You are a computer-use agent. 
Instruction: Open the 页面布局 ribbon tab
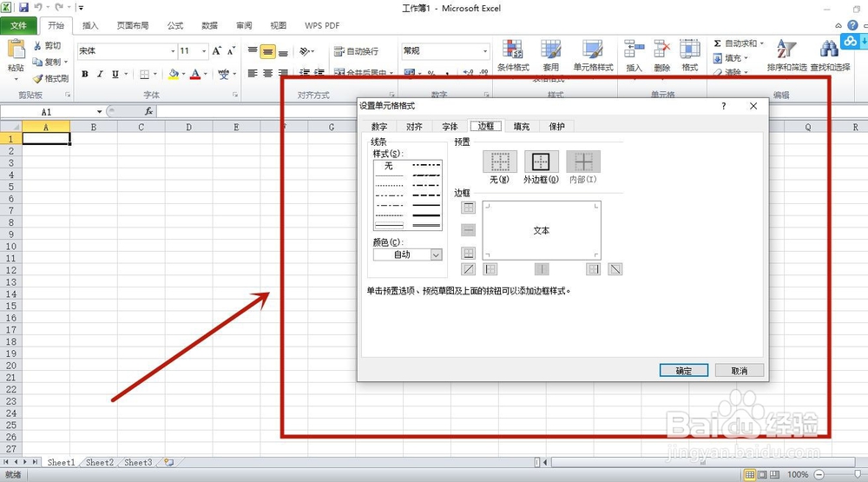click(133, 25)
